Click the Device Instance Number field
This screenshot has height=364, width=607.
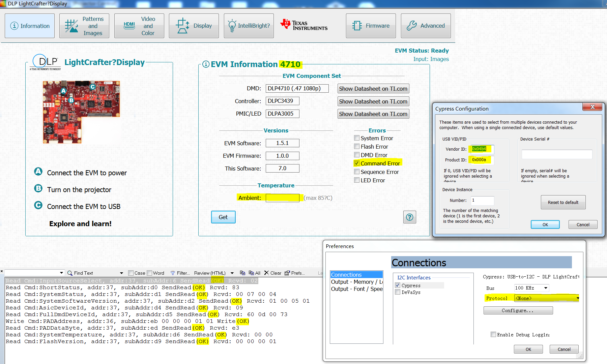click(x=482, y=201)
